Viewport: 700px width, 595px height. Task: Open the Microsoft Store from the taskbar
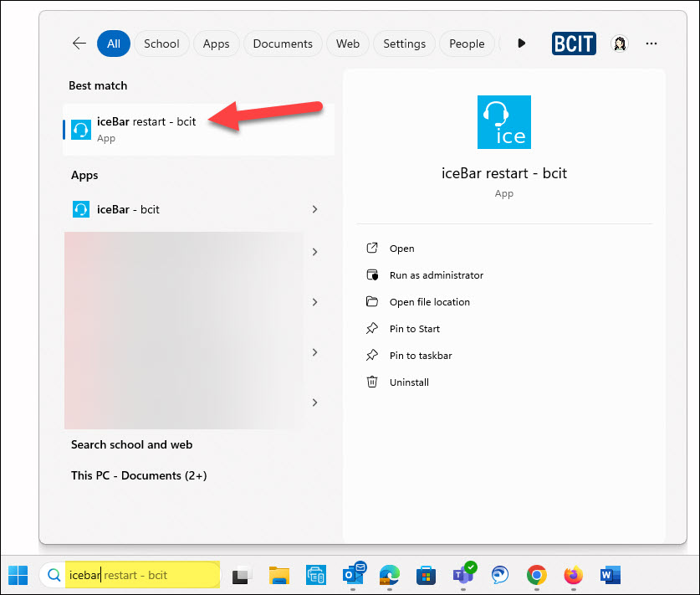tap(426, 575)
